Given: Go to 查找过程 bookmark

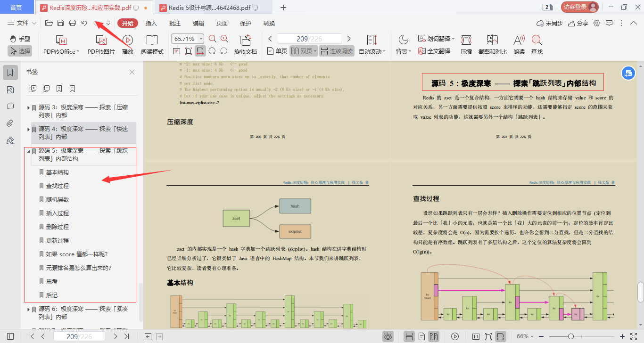Looking at the screenshot, I should 58,186.
